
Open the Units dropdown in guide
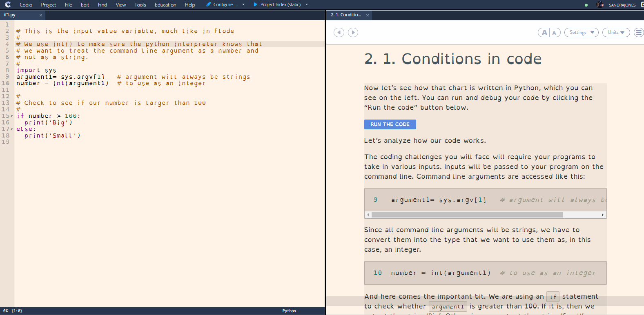pos(616,32)
